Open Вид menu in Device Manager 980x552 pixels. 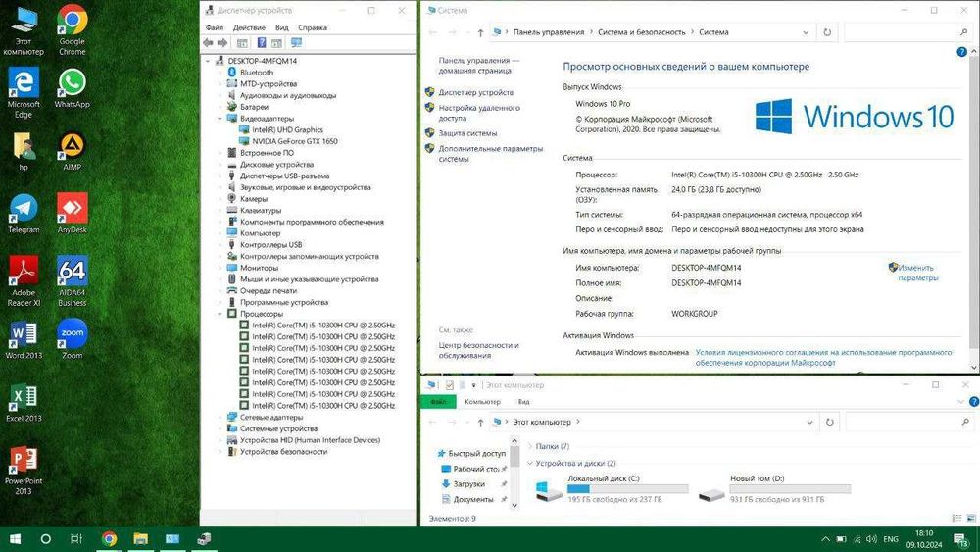[x=282, y=27]
